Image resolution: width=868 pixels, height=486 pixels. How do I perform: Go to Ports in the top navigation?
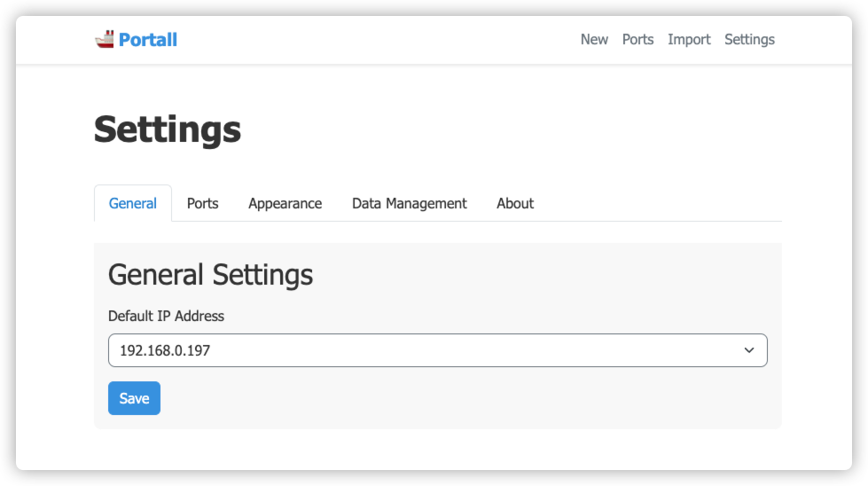[x=637, y=40]
